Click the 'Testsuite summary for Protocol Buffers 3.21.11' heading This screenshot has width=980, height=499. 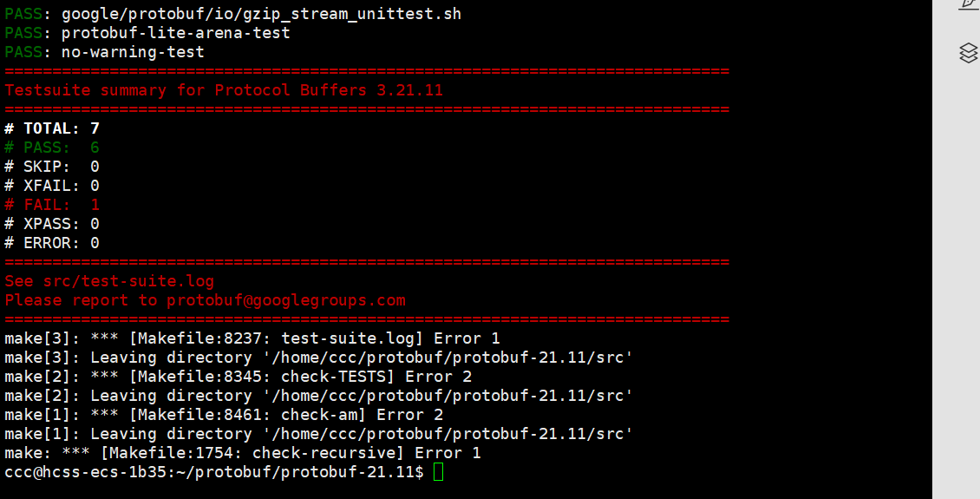click(224, 90)
